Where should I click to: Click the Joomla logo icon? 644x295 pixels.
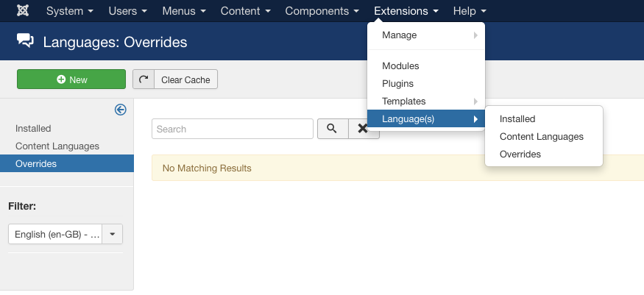(x=23, y=11)
